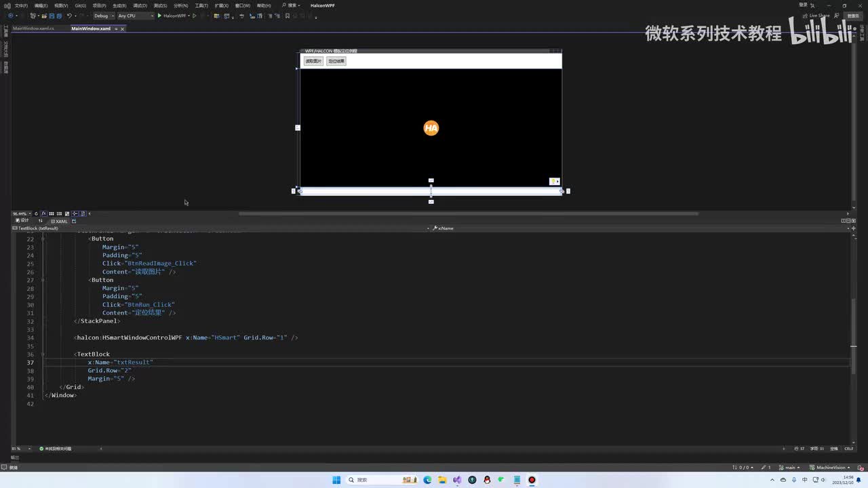Click the 读取图片 button in the designer preview
The width and height of the screenshot is (868, 488).
(x=313, y=61)
